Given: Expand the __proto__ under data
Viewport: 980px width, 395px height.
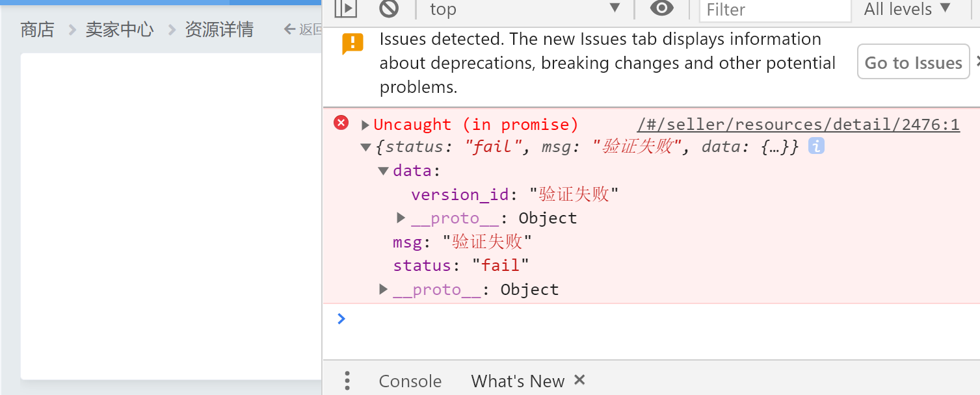Looking at the screenshot, I should coord(401,218).
